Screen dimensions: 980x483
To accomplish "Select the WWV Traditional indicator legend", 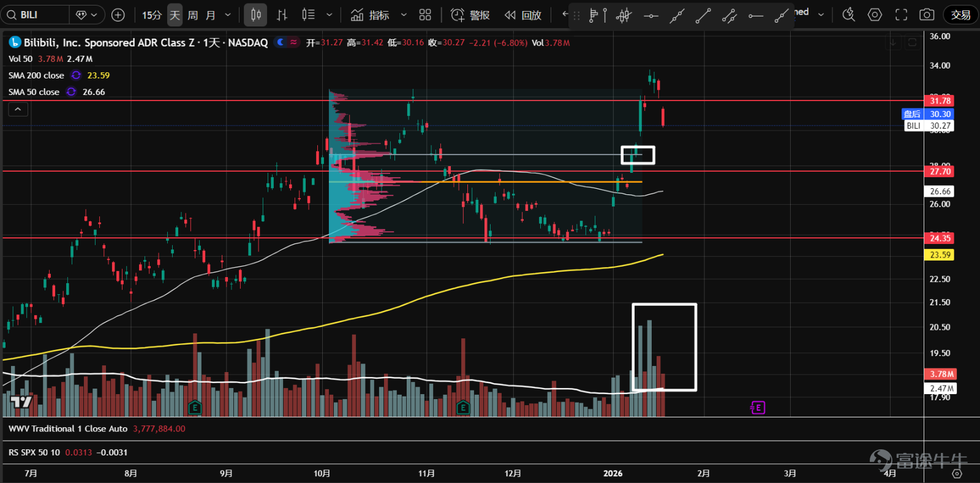I will [x=68, y=429].
